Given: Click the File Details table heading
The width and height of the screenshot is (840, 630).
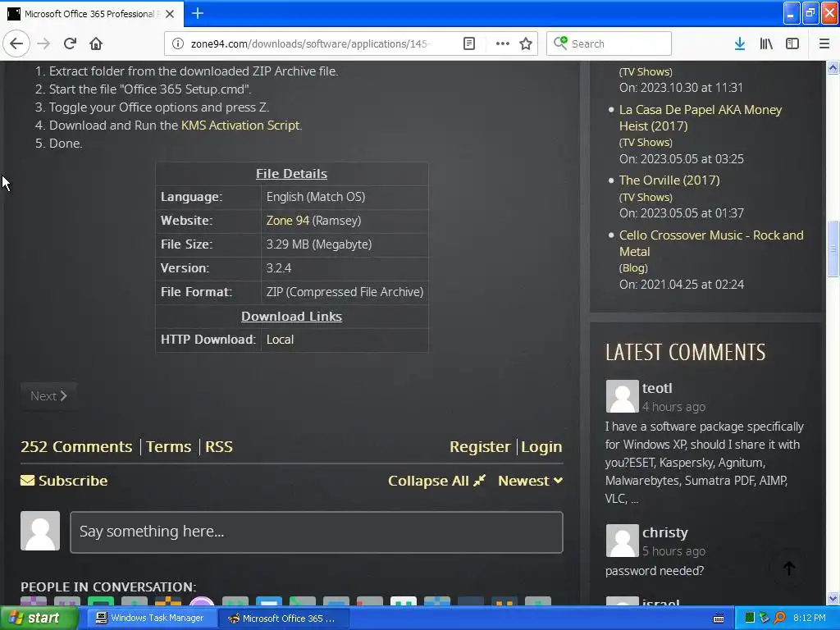Looking at the screenshot, I should pos(291,174).
